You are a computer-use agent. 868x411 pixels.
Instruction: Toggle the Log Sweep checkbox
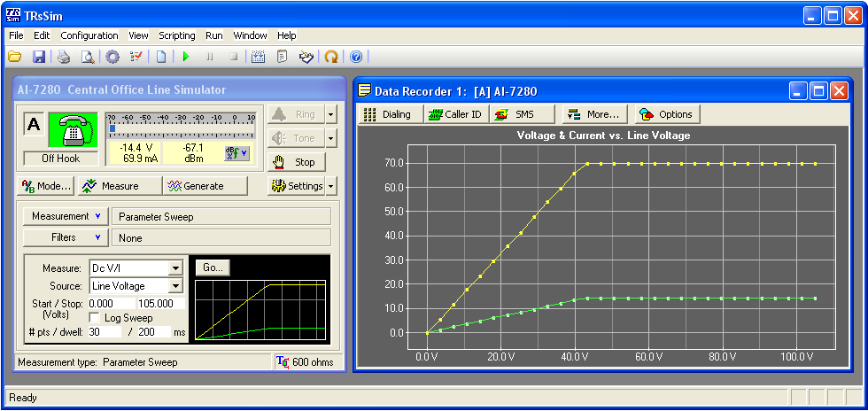click(95, 318)
